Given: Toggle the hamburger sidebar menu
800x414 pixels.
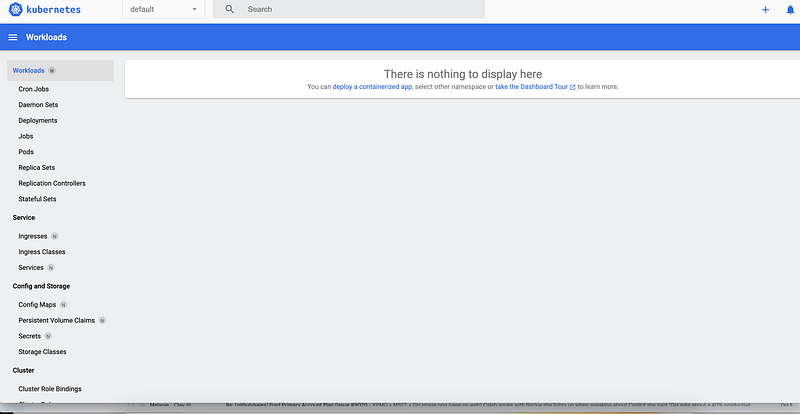Looking at the screenshot, I should (x=13, y=37).
